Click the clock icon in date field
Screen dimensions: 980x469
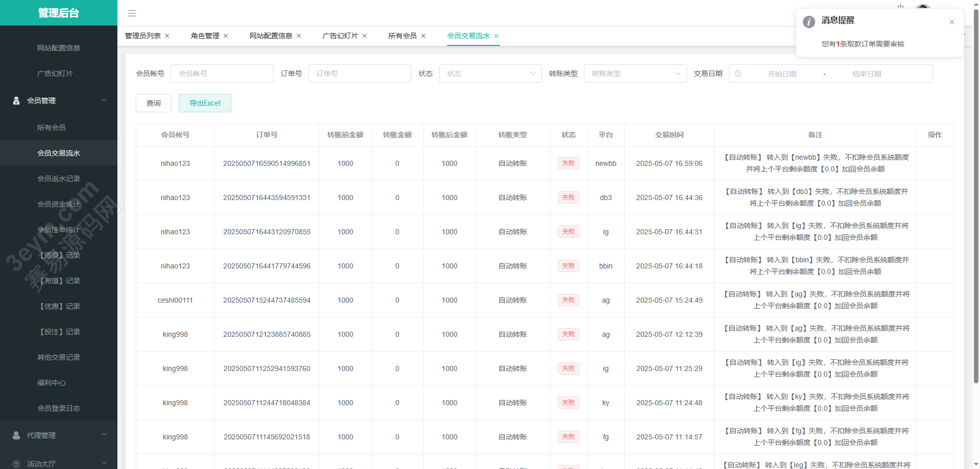738,73
